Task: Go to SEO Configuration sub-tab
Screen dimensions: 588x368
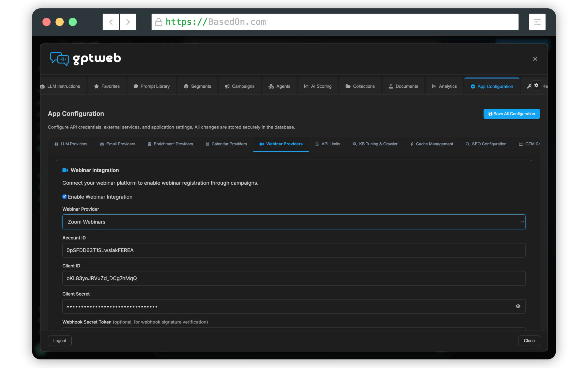Action: tap(486, 144)
